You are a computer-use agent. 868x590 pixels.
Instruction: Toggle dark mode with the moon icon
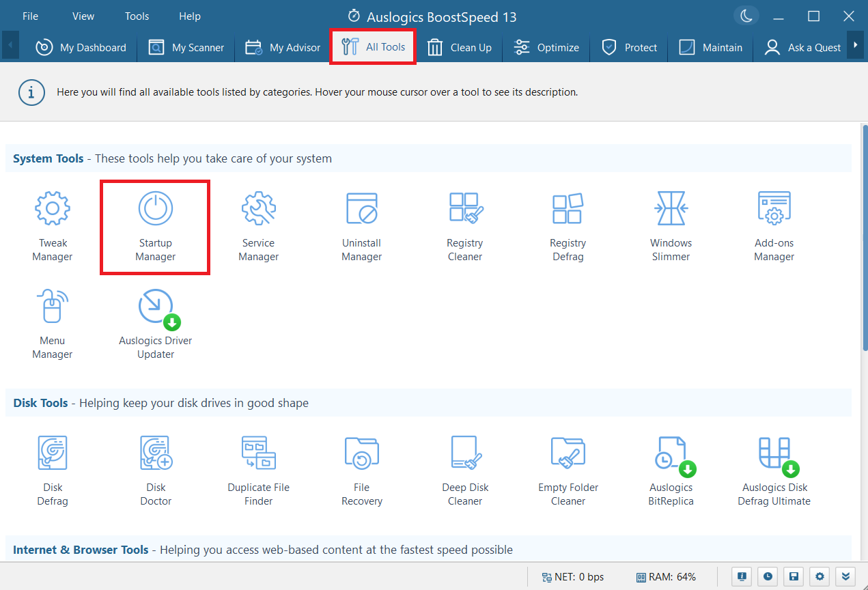(746, 16)
